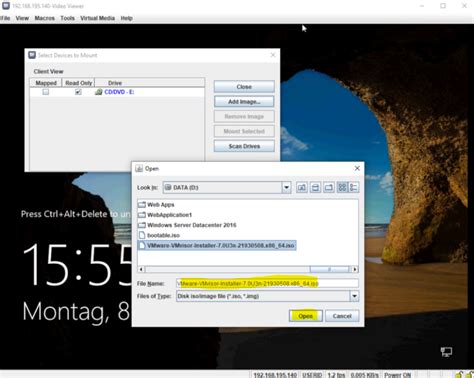Close the Select Devices to Mount window

pos(273,55)
